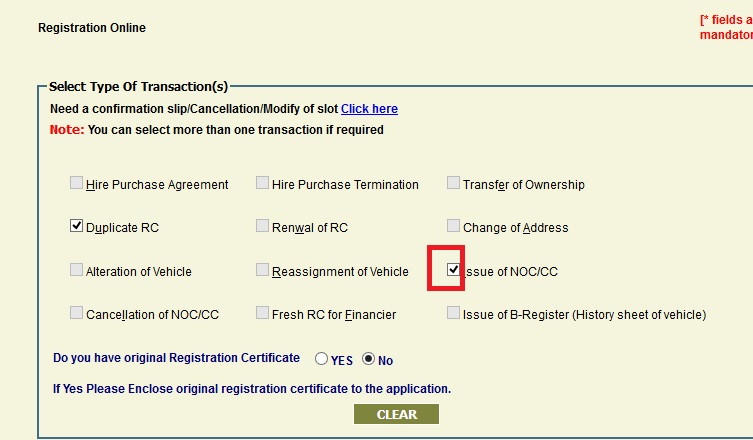Click the Change of Address label
This screenshot has height=440, width=753.
pos(515,228)
